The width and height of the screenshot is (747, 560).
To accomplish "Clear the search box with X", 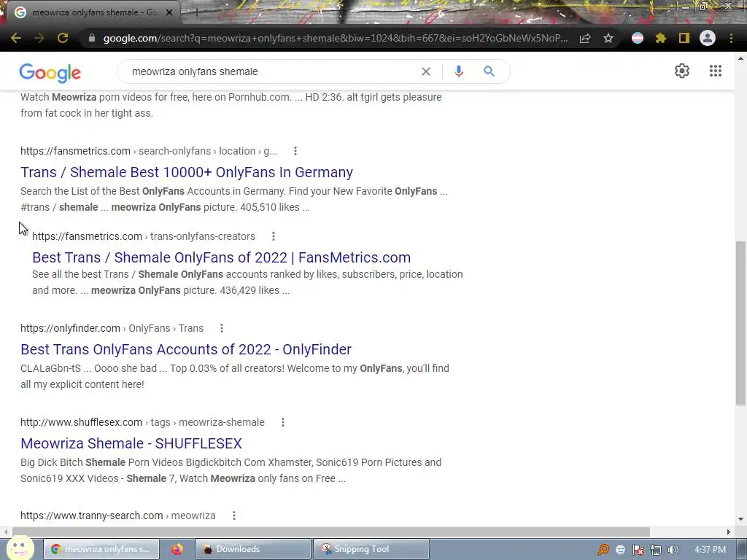I will point(426,71).
